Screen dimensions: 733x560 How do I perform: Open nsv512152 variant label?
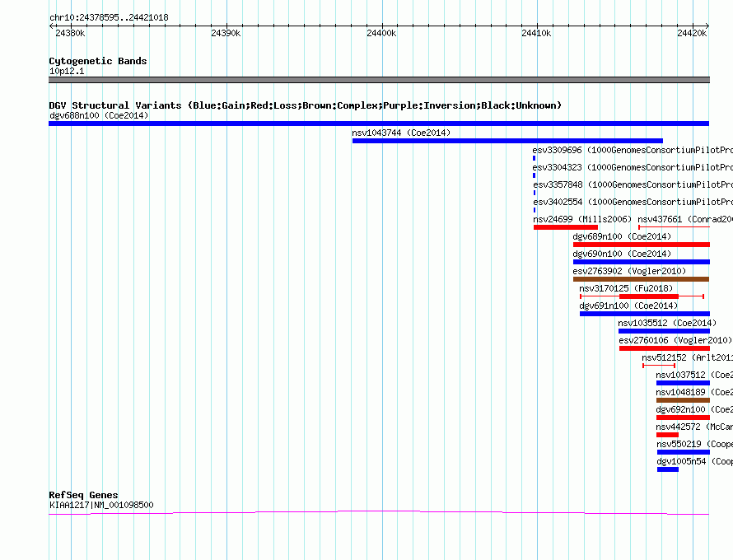tap(687, 357)
